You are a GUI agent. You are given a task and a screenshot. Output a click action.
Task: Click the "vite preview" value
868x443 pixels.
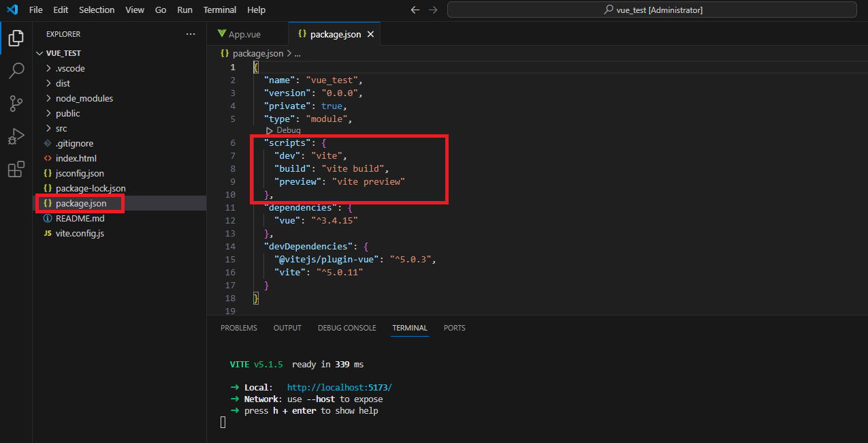click(x=368, y=181)
